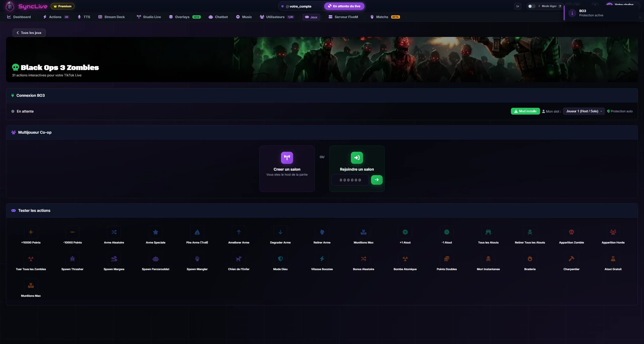Submit the room code with green arrow
This screenshot has height=344, width=644.
click(377, 180)
